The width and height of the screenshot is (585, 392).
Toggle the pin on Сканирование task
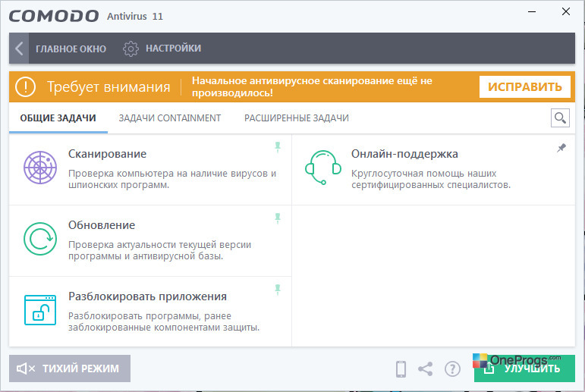click(278, 147)
